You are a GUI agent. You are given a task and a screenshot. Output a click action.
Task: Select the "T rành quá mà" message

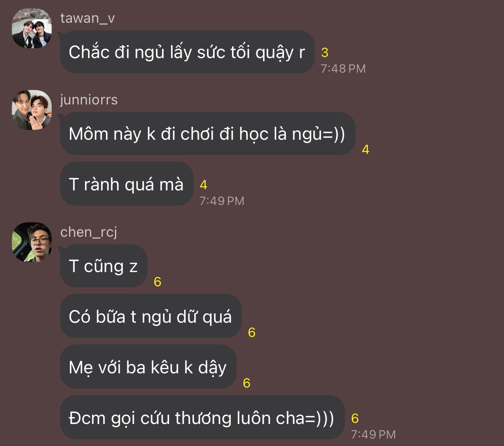tap(126, 184)
